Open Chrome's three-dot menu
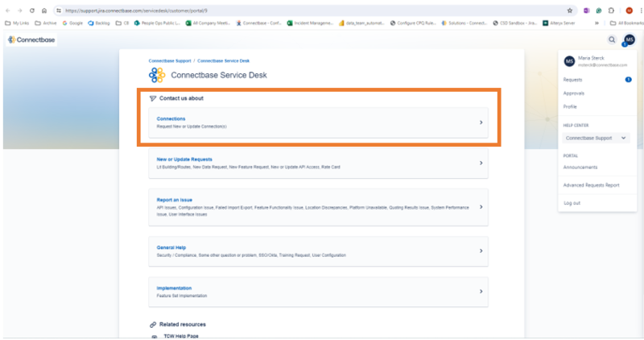This screenshot has width=644, height=340. 639,10
